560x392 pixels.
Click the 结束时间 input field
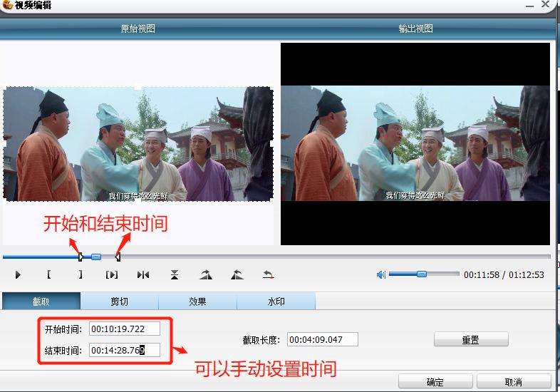click(x=124, y=350)
